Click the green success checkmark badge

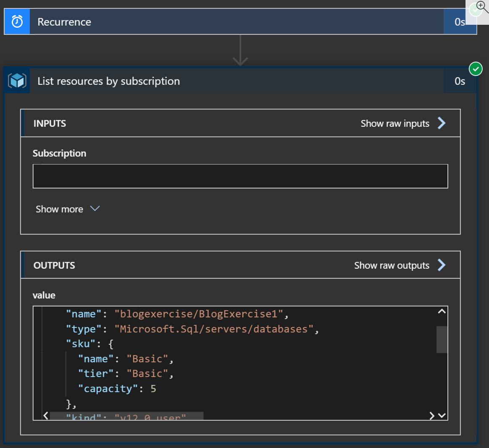476,69
